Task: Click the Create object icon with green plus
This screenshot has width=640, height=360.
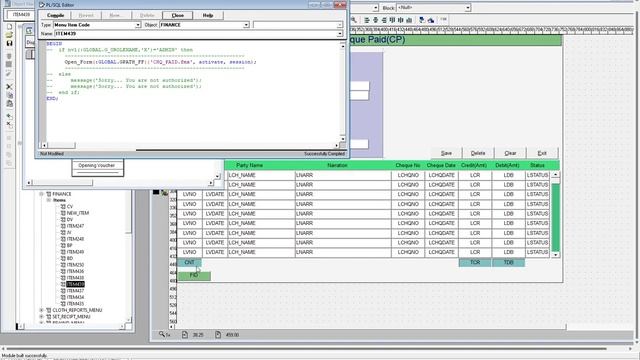Action: (x=9, y=116)
